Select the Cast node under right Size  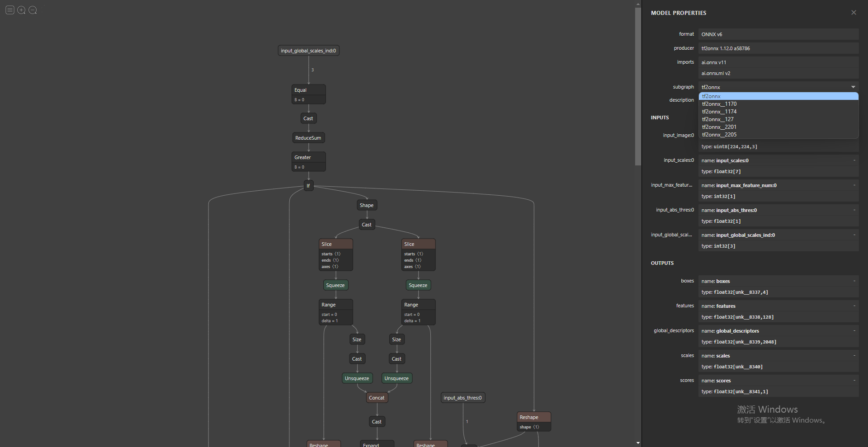(396, 359)
